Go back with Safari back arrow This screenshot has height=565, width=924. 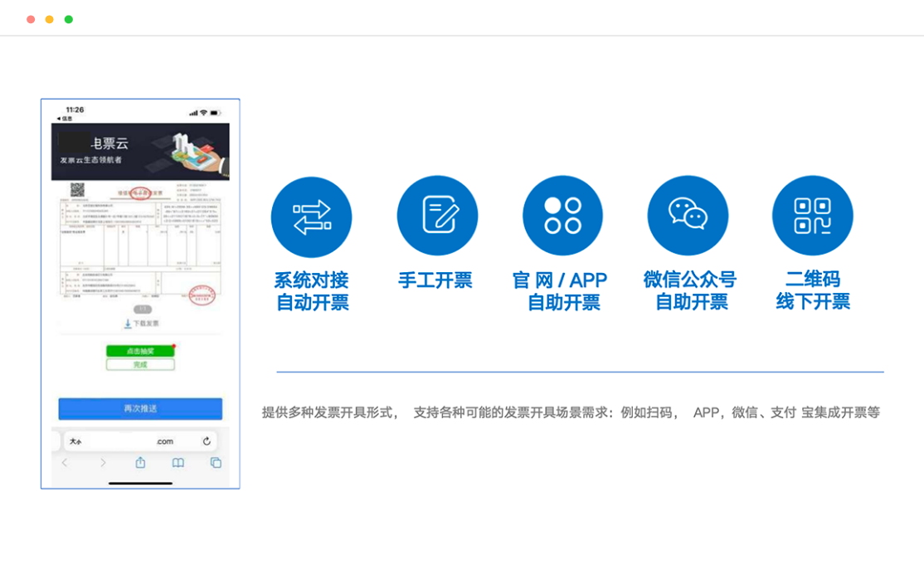(65, 463)
